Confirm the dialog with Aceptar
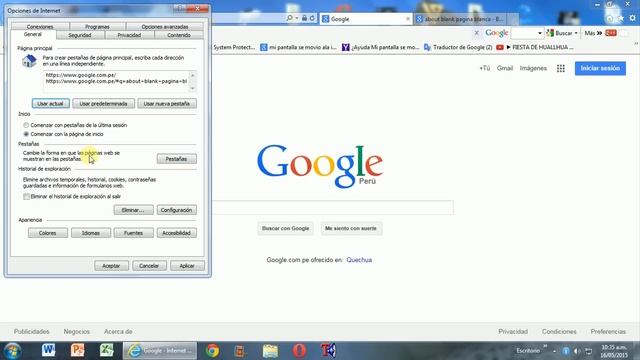Screen dimensions: 640x360 pos(111,266)
